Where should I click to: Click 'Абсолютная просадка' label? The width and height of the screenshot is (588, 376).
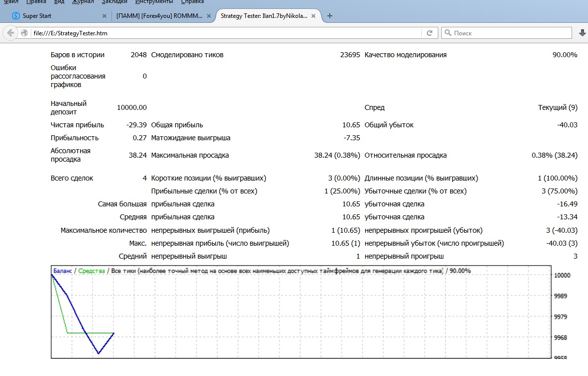[x=71, y=155]
